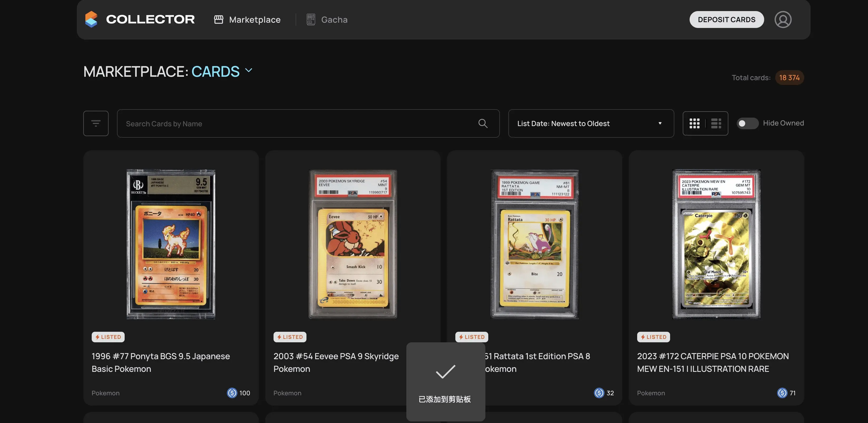Open the 2023 #172 CATERPIE PSA 10 title
This screenshot has width=868, height=423.
coord(713,363)
